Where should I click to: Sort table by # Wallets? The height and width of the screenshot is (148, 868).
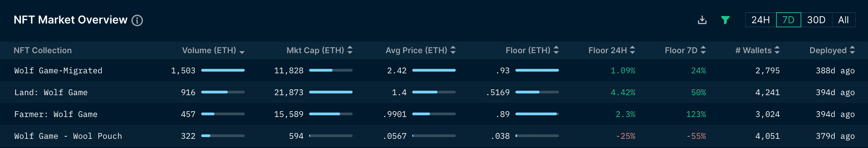(x=777, y=50)
